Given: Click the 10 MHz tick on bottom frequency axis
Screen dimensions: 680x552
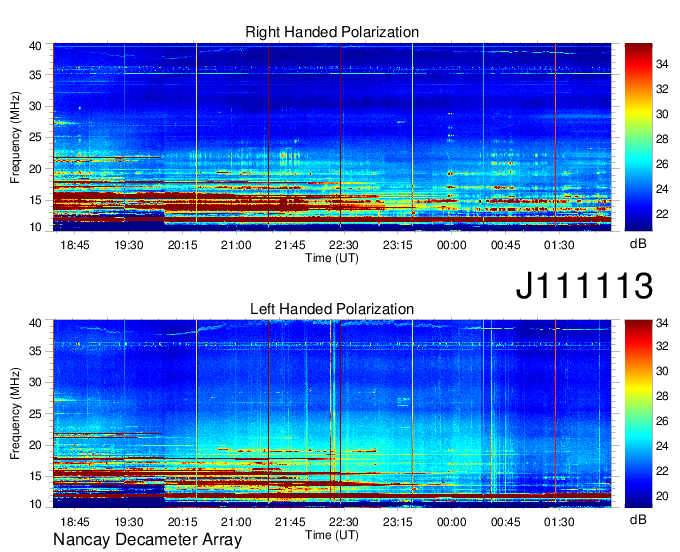Looking at the screenshot, I should [x=36, y=504].
